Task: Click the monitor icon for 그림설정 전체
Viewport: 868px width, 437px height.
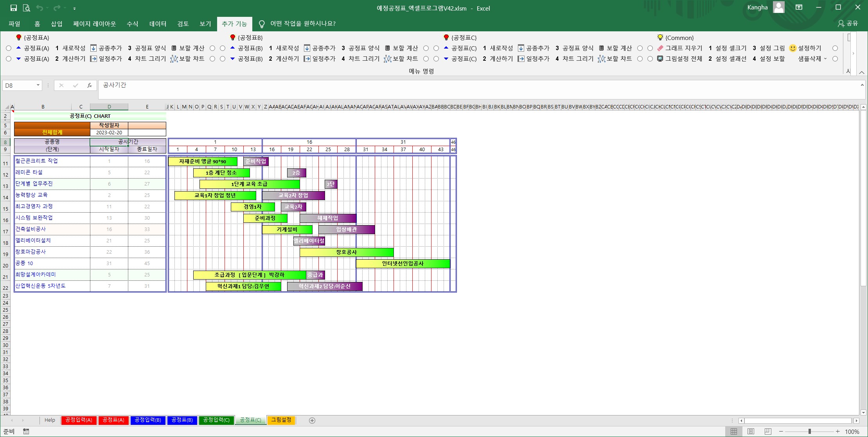Action: click(x=660, y=59)
